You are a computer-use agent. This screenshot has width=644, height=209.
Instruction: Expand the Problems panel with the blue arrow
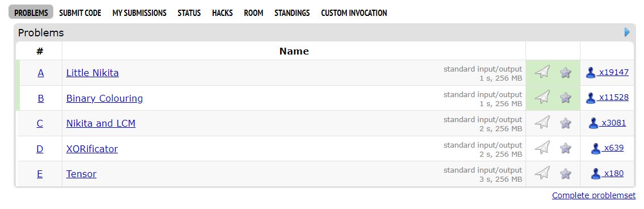pyautogui.click(x=627, y=32)
